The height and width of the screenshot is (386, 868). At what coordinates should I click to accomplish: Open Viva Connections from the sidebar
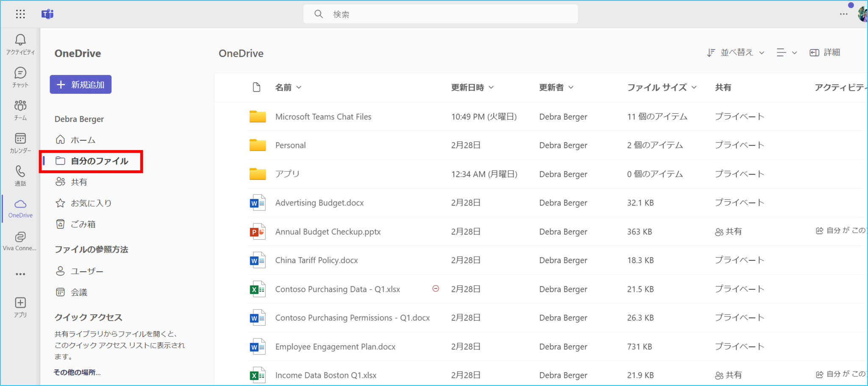[20, 241]
